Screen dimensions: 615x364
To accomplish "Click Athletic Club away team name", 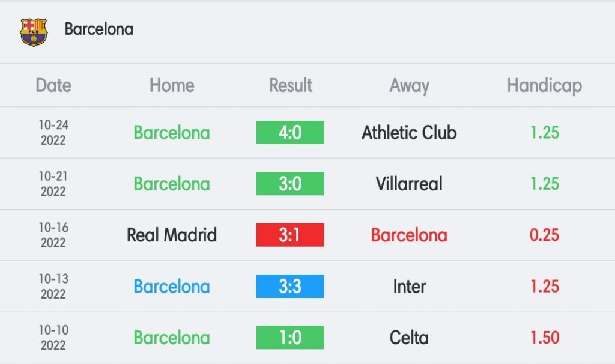I will [x=409, y=133].
